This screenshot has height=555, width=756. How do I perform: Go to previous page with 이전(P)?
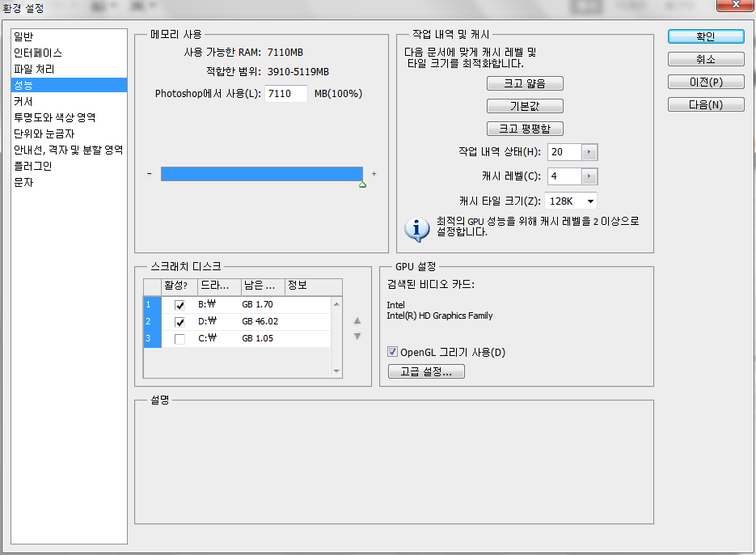[x=706, y=82]
